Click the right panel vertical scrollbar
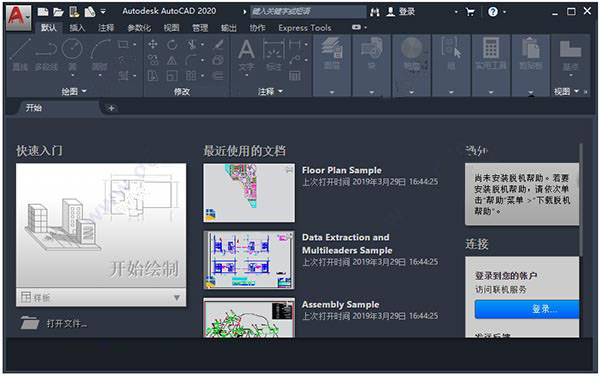 [581, 199]
